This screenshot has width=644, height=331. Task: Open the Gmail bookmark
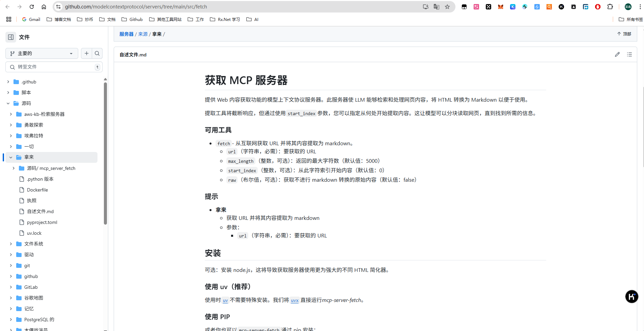31,19
